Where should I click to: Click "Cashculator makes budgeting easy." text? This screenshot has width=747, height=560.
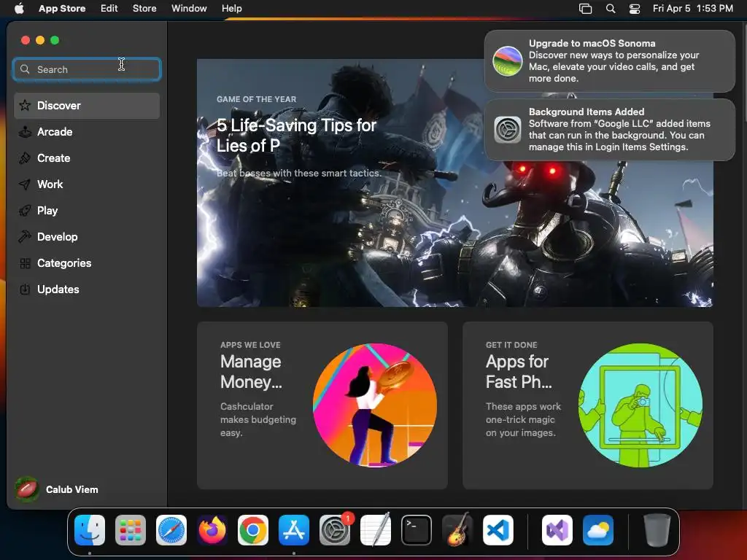pos(258,419)
